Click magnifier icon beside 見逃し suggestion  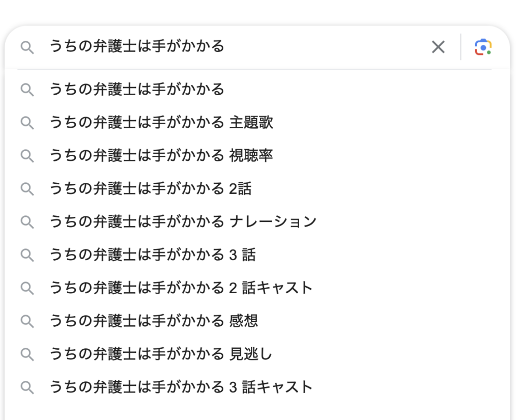(x=27, y=354)
